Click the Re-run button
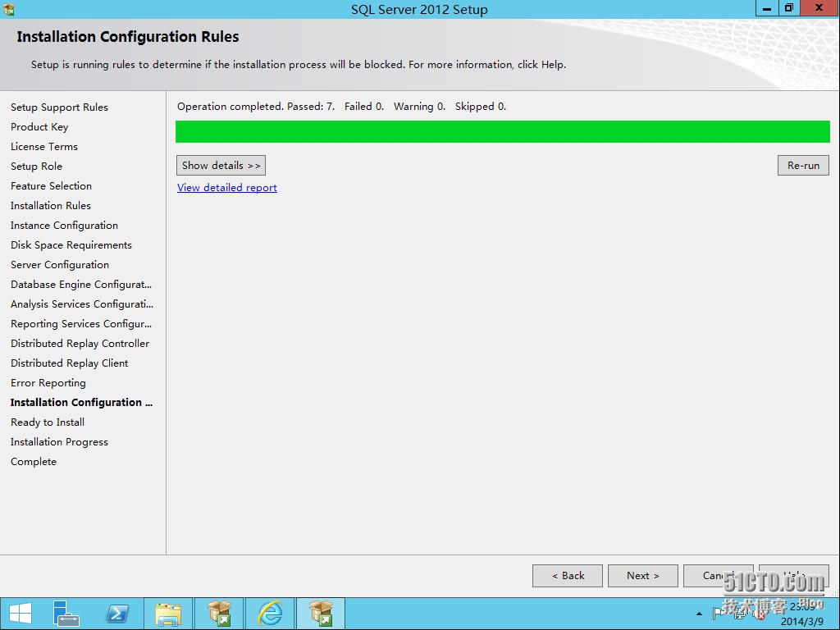This screenshot has width=840, height=630. click(x=803, y=166)
